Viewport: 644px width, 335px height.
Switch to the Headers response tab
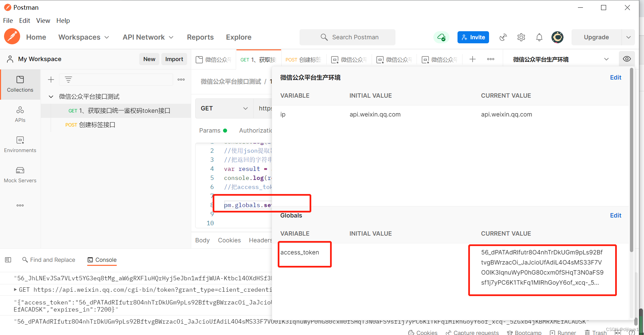(x=261, y=240)
